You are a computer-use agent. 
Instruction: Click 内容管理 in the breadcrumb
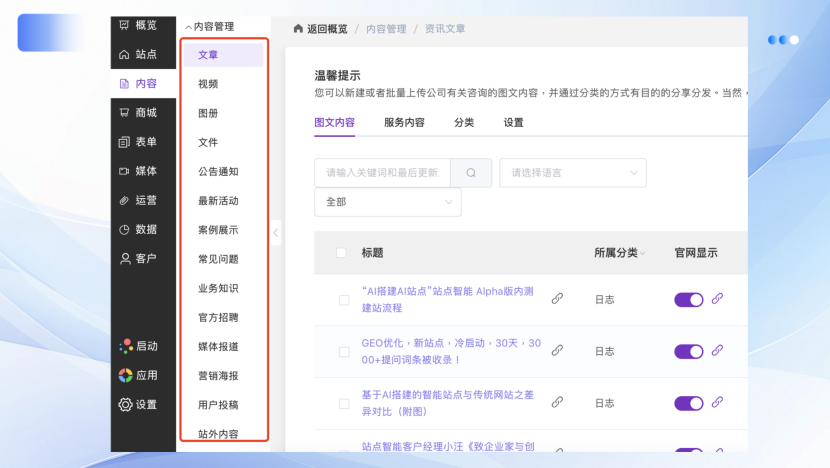tap(385, 29)
